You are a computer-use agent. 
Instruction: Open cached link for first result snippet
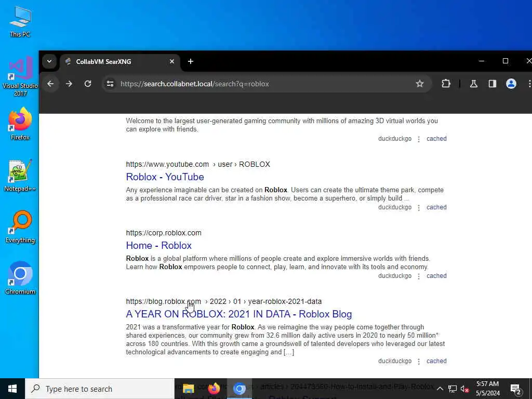(x=436, y=139)
